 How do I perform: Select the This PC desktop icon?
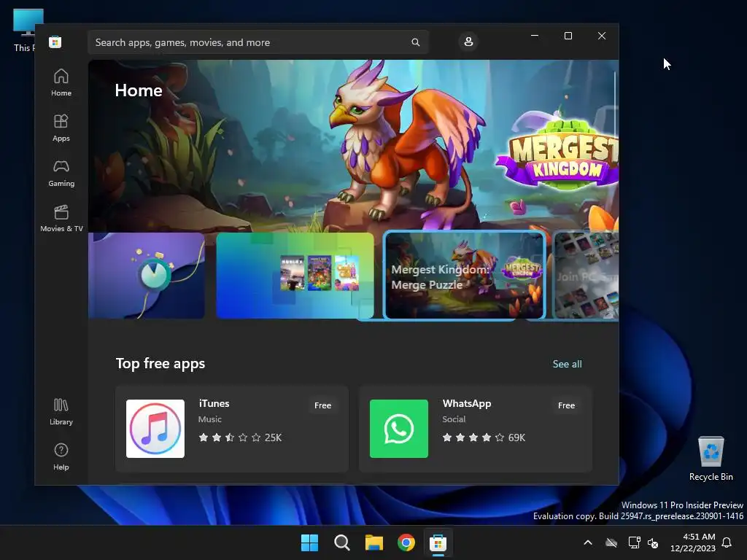tap(24, 31)
